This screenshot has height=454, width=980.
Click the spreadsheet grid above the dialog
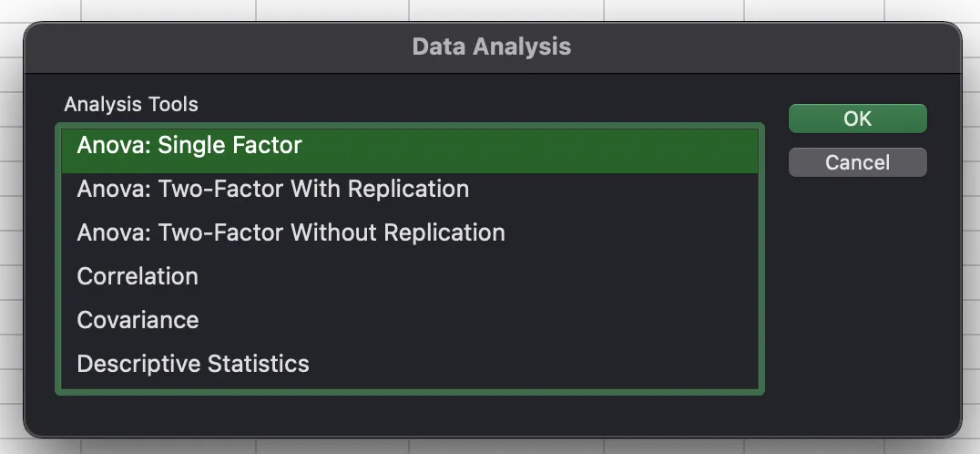492,9
